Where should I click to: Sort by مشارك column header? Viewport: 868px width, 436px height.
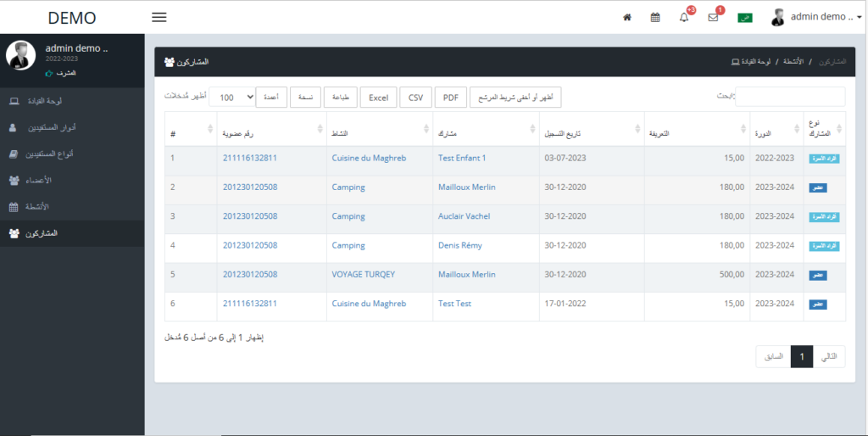coord(486,129)
